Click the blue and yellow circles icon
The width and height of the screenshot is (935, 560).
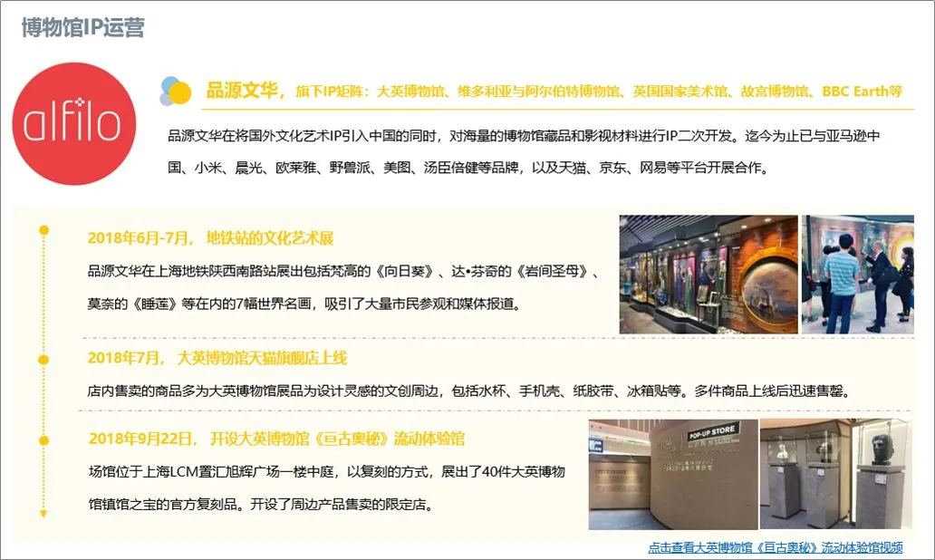point(176,92)
